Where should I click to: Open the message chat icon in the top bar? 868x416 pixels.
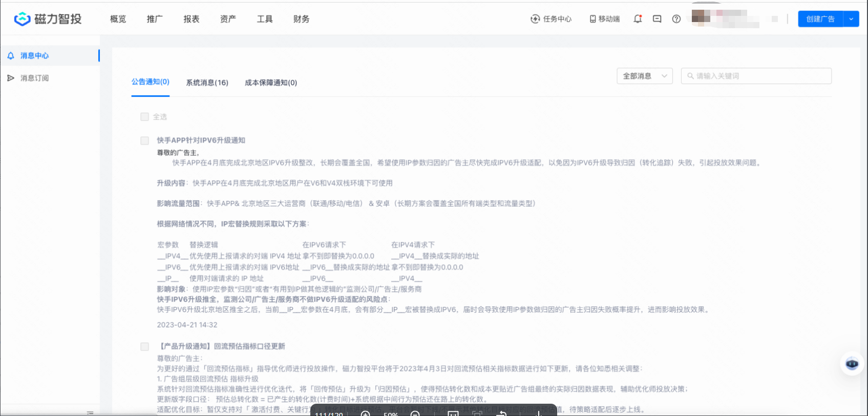tap(657, 19)
